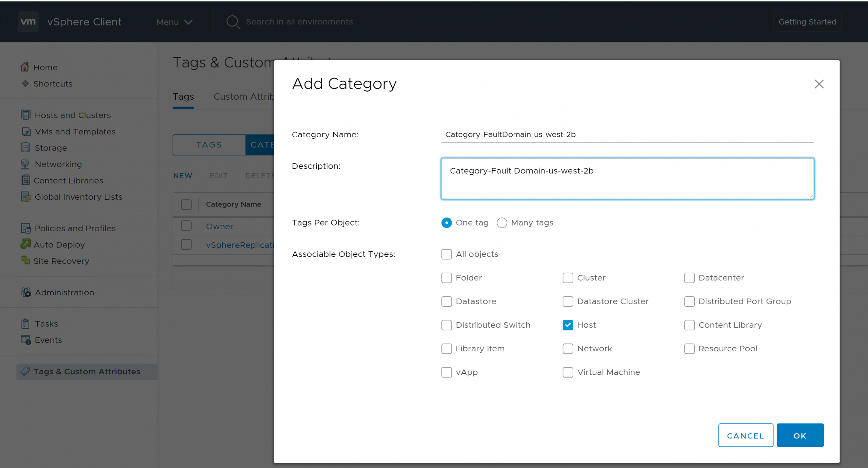
Task: Open the Getting Started button
Action: click(807, 22)
